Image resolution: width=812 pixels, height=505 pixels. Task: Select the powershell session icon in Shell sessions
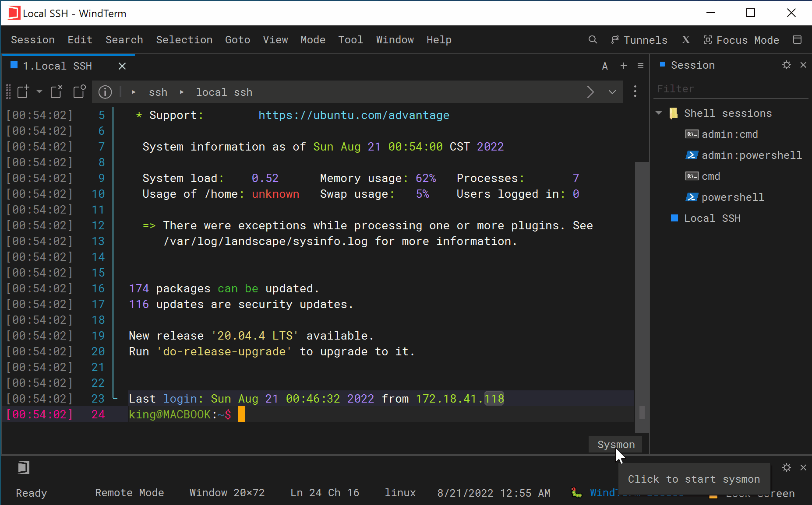pyautogui.click(x=692, y=197)
